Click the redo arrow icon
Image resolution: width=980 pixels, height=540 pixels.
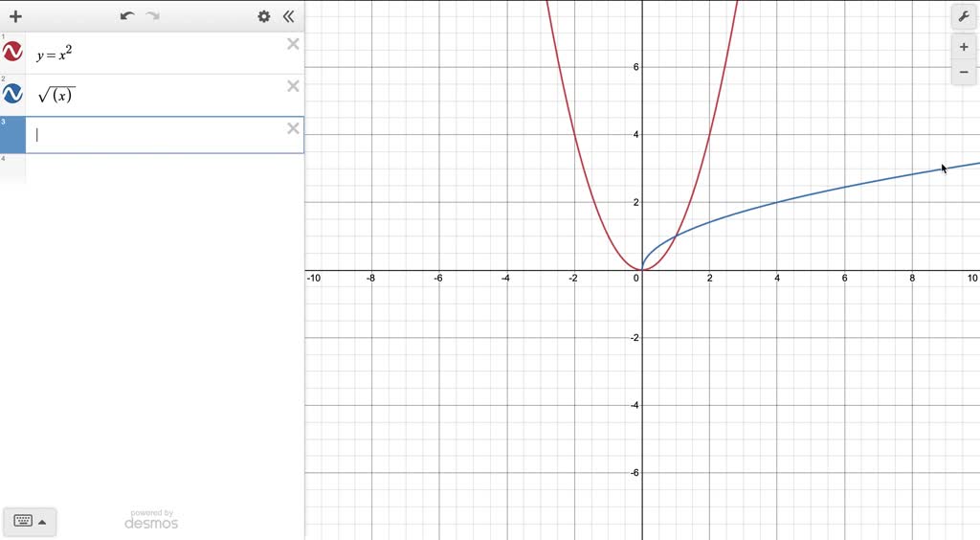153,16
